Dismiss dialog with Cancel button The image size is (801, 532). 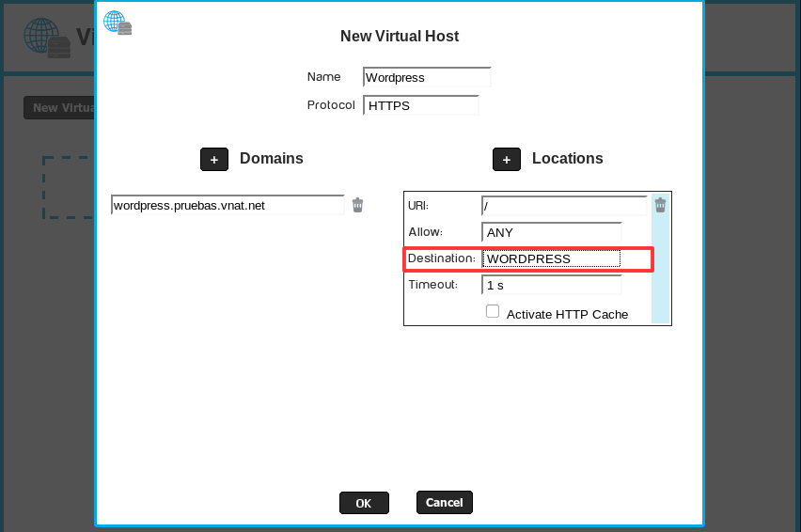pyautogui.click(x=445, y=502)
